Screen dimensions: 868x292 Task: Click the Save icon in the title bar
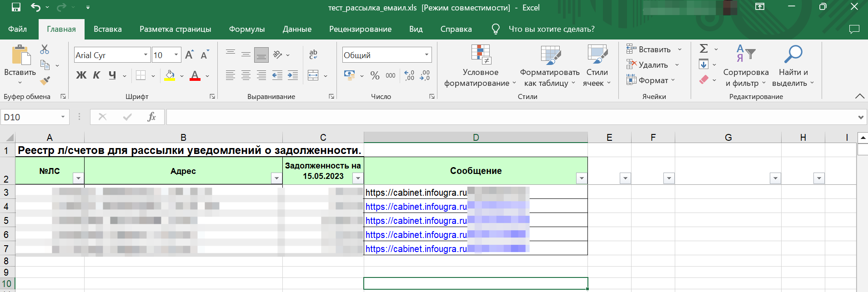pos(16,7)
